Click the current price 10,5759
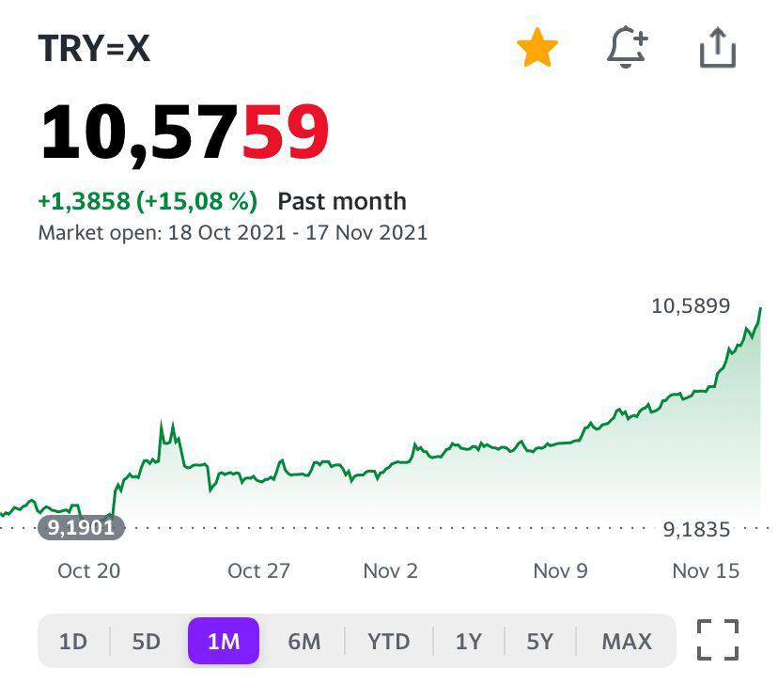This screenshot has height=700, width=778. (x=184, y=131)
